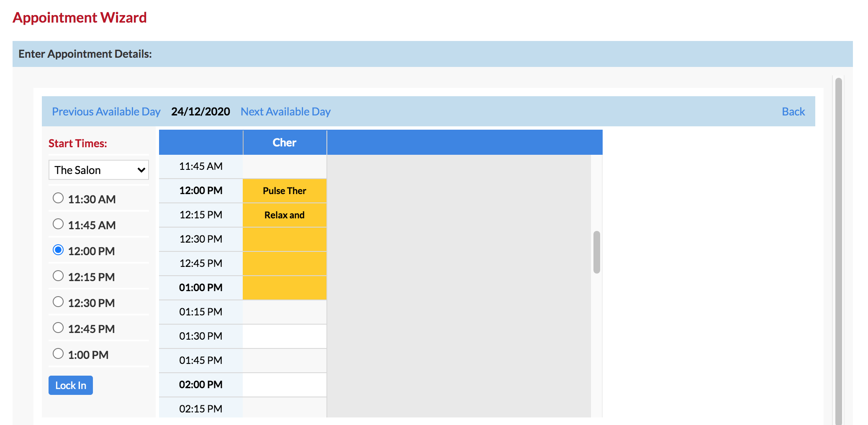Click the yellow 12:45 PM booked slot

coord(285,264)
